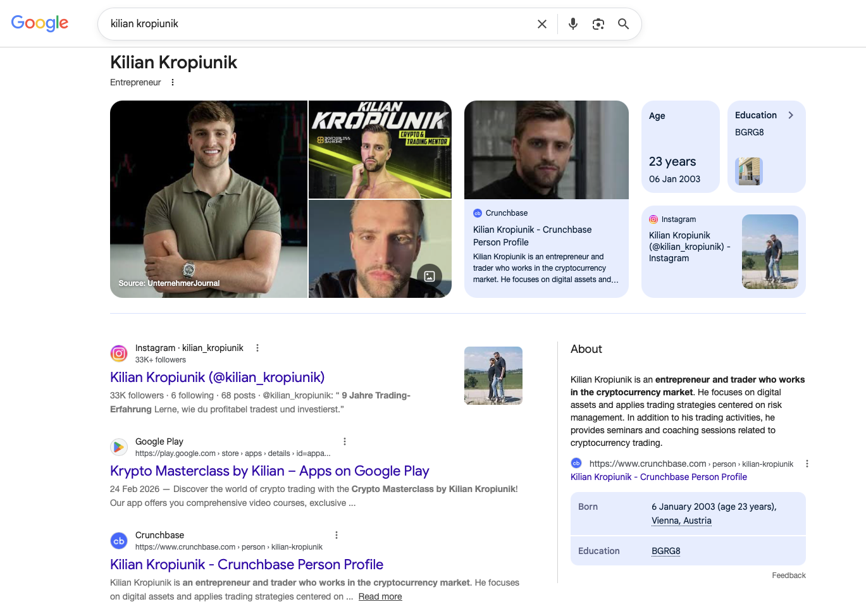The width and height of the screenshot is (866, 616).
Task: Click BGRG8 text in Education card
Action: (x=750, y=132)
